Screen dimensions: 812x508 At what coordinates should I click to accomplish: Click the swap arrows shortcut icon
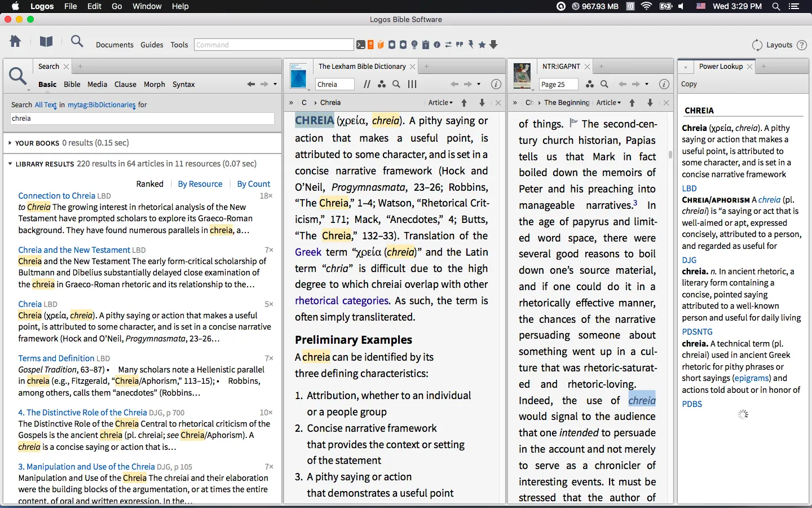[x=448, y=45]
